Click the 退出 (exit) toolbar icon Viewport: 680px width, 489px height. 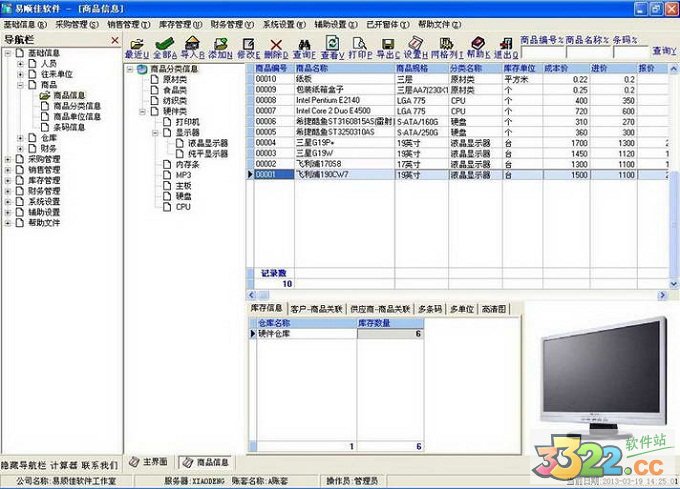(506, 43)
